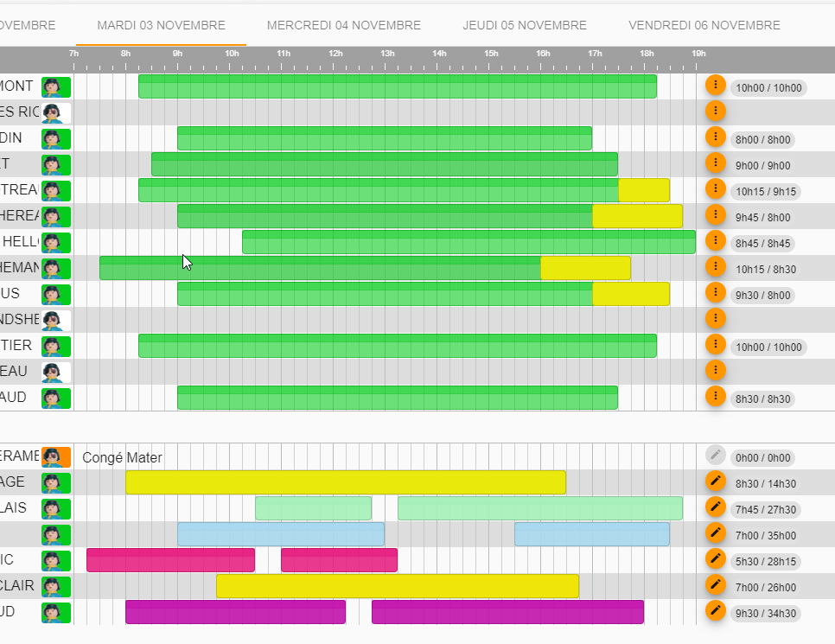Click the edit pencil beside 7h00 / 35h00

click(x=715, y=532)
